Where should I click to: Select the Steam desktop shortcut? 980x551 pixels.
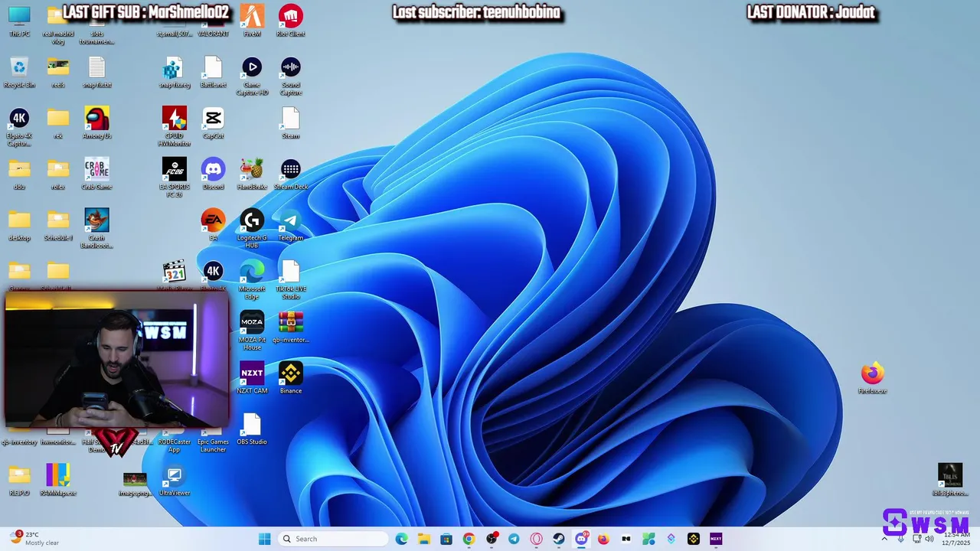click(x=291, y=122)
